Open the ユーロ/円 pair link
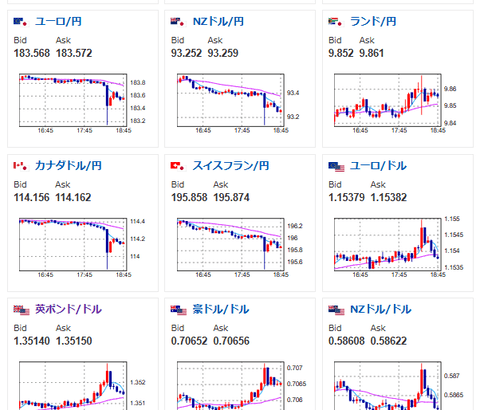This screenshot has height=410, width=480. click(58, 22)
